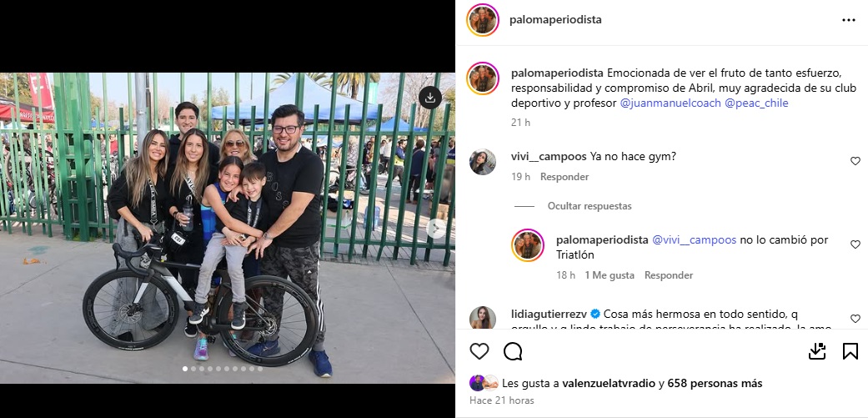Open lidiagutierrezv profile username

point(549,314)
